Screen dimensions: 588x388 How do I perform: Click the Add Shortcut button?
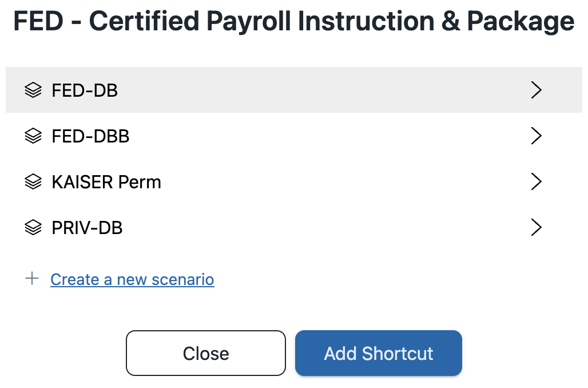click(x=379, y=353)
